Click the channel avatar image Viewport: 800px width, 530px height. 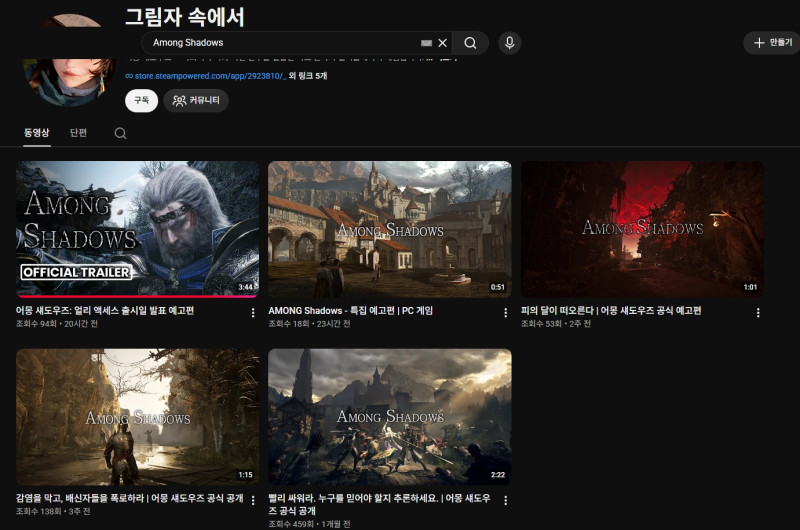[69, 82]
